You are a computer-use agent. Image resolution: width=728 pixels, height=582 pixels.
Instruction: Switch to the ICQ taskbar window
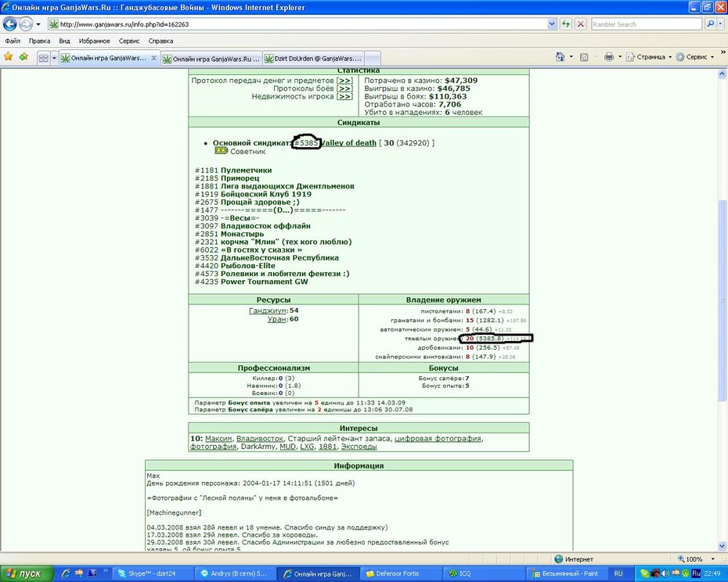[482, 573]
